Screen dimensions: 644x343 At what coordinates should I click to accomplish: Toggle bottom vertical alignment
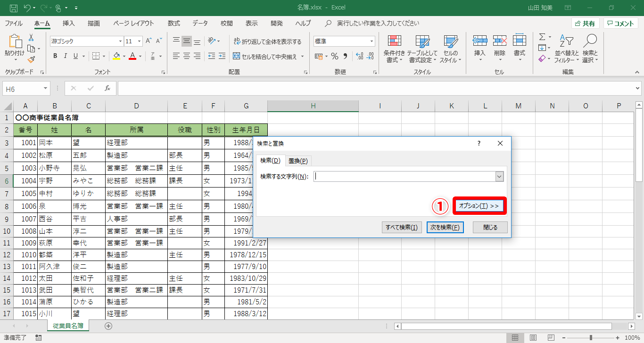point(197,41)
